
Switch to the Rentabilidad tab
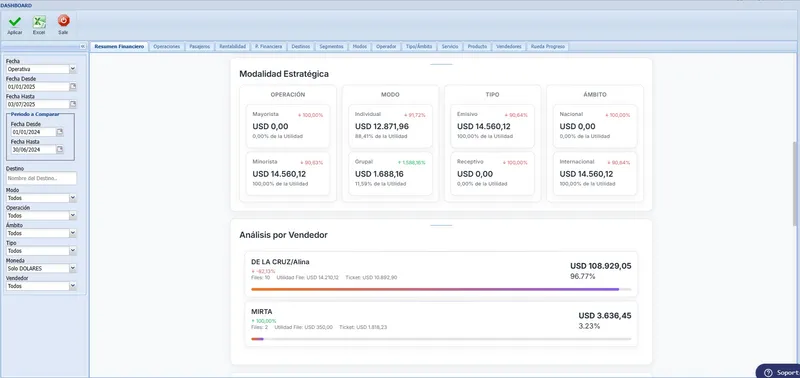(233, 46)
